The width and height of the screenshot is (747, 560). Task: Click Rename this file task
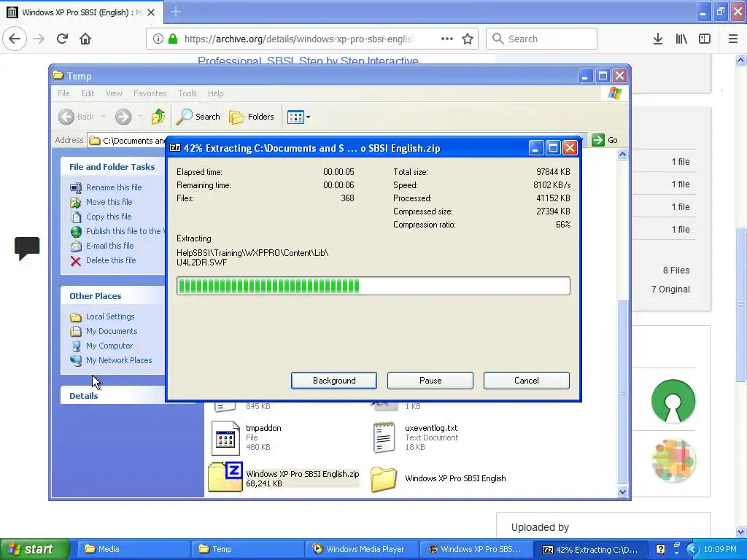point(114,187)
